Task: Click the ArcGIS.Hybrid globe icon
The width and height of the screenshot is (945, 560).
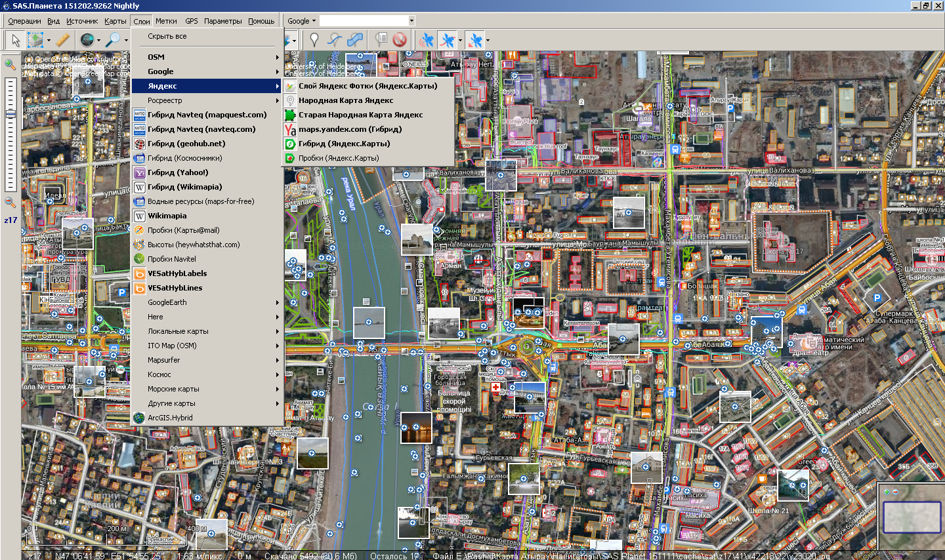Action: tap(139, 418)
